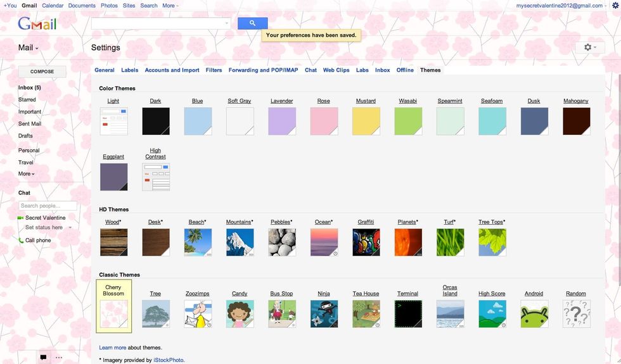Click the Search people chat field

(48, 206)
